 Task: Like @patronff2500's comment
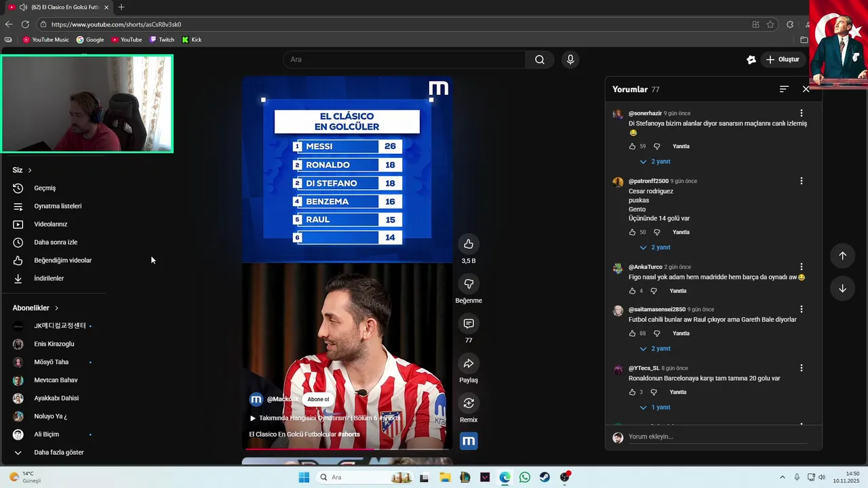coord(633,232)
